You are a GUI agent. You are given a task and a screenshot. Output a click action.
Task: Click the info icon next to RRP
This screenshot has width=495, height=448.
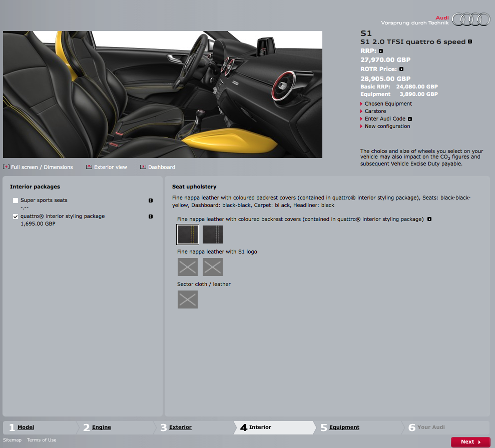coord(381,51)
